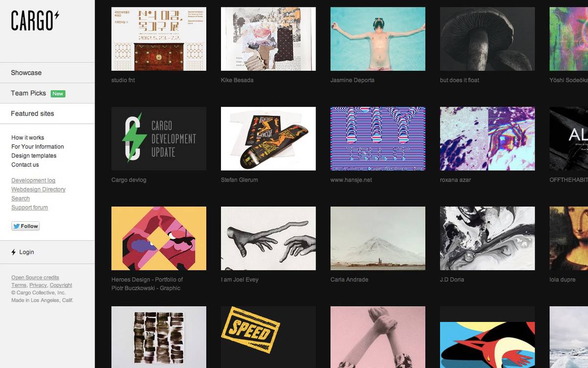The width and height of the screenshot is (588, 368).
Task: Open the Showcase section
Action: point(26,73)
